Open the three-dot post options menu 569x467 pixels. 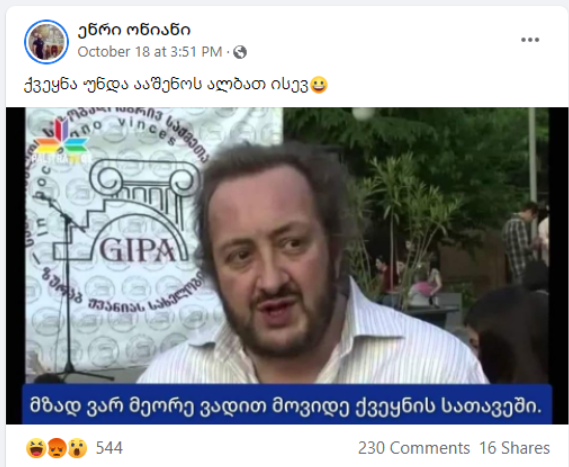click(530, 40)
